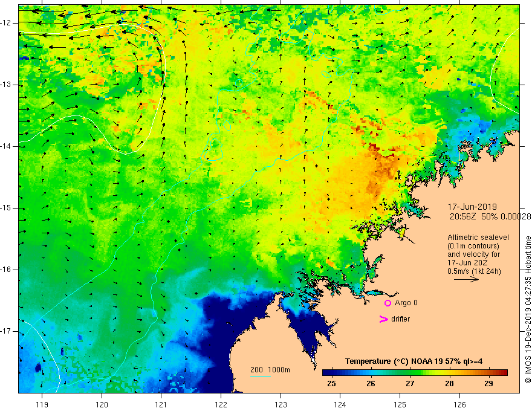Click the latitude label -16

point(7,270)
